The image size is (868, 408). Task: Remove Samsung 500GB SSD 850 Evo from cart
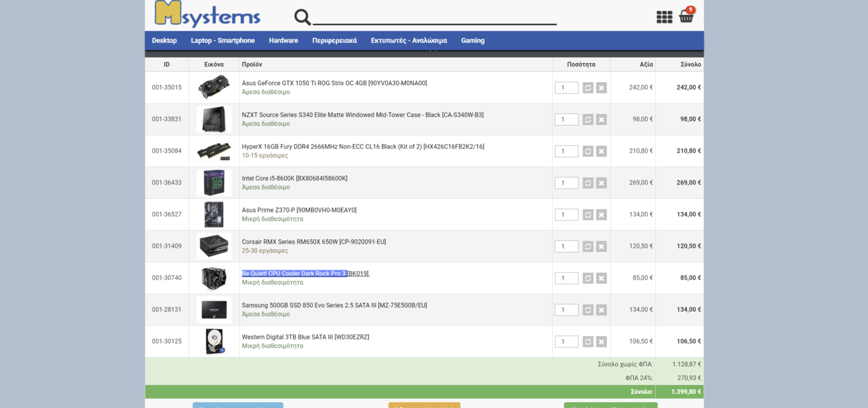601,310
